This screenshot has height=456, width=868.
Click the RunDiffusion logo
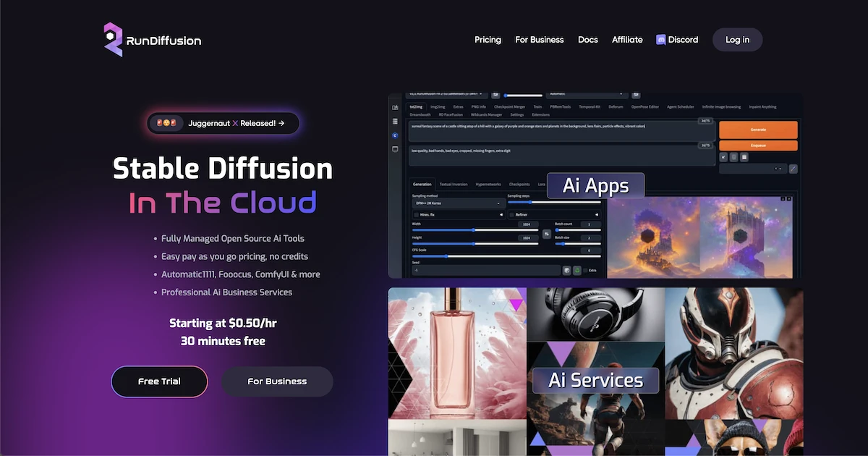(150, 40)
